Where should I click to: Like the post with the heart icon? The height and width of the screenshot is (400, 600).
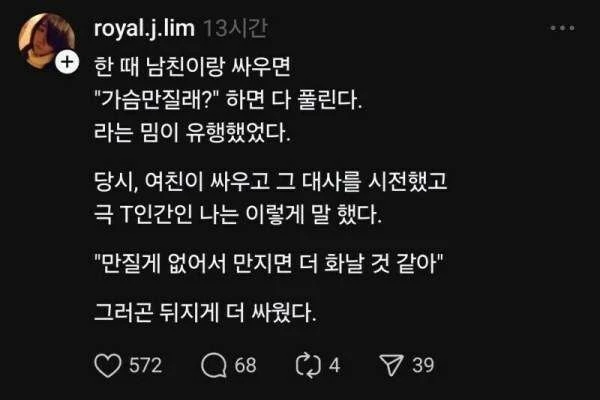(x=108, y=366)
